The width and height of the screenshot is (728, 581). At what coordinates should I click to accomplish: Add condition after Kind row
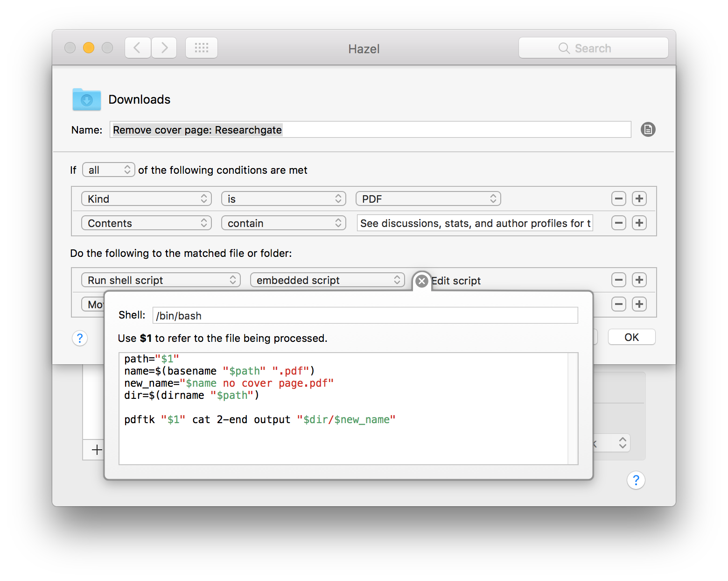click(639, 198)
